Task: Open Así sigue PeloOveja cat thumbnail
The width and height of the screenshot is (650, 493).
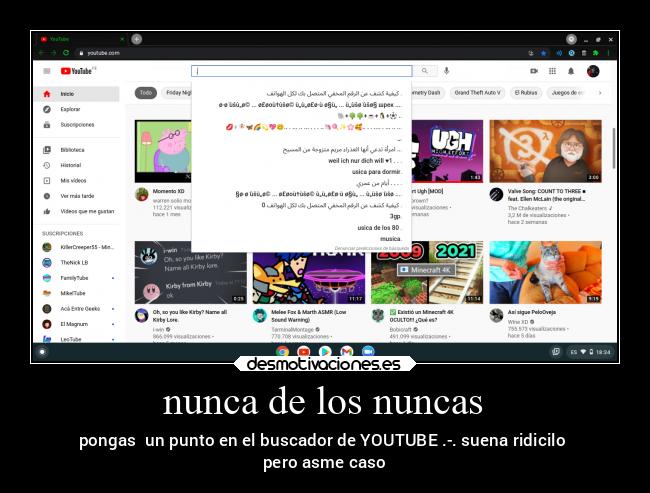Action: click(546, 272)
